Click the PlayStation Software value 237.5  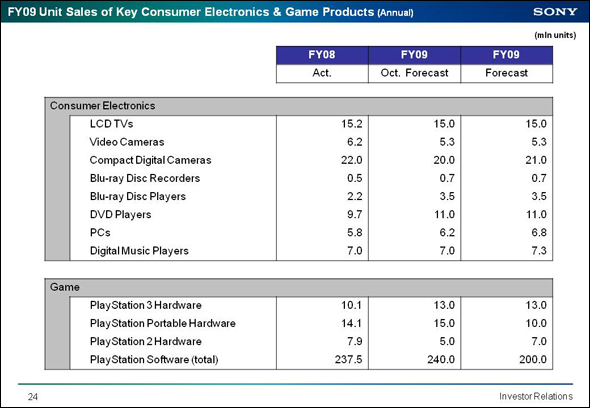point(349,359)
